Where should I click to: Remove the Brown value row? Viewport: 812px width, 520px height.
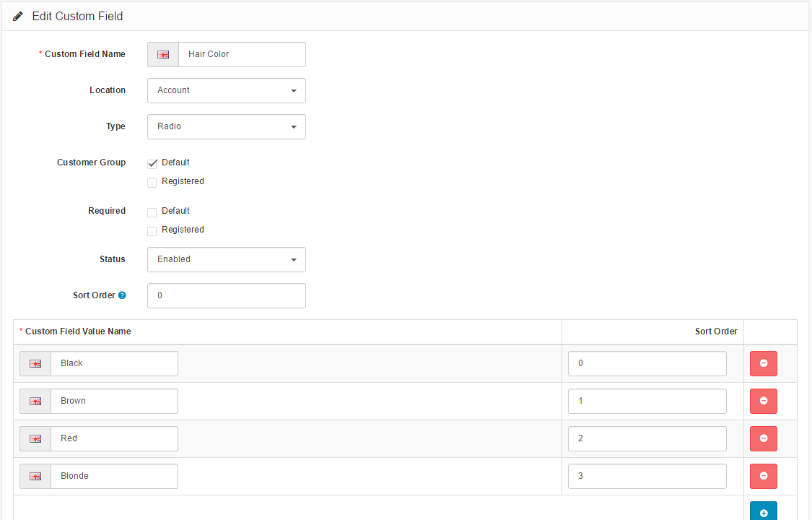764,401
